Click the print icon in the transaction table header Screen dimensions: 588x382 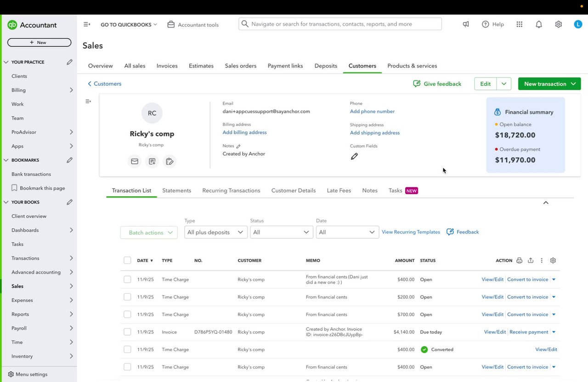tap(519, 260)
